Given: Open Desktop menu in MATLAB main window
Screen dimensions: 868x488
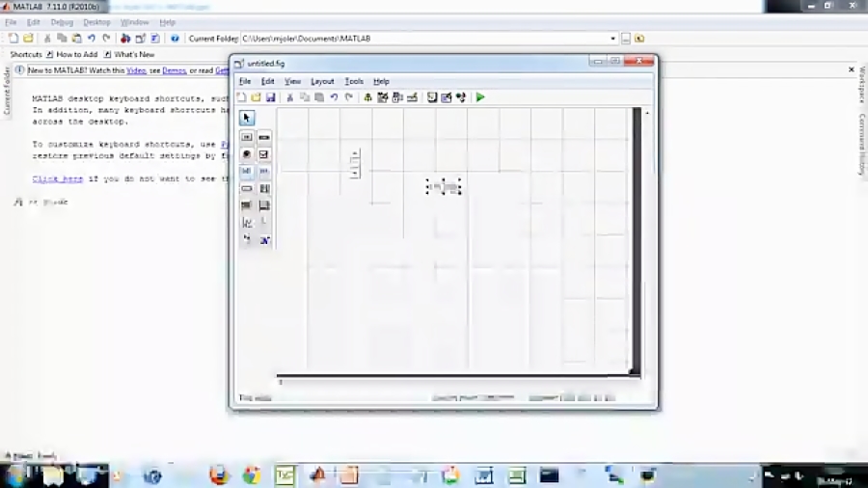Looking at the screenshot, I should 96,22.
